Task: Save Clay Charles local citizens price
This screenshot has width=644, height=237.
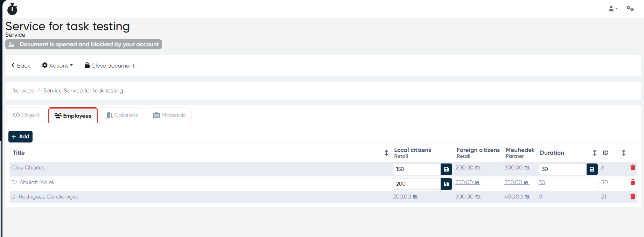Action: coord(446,169)
